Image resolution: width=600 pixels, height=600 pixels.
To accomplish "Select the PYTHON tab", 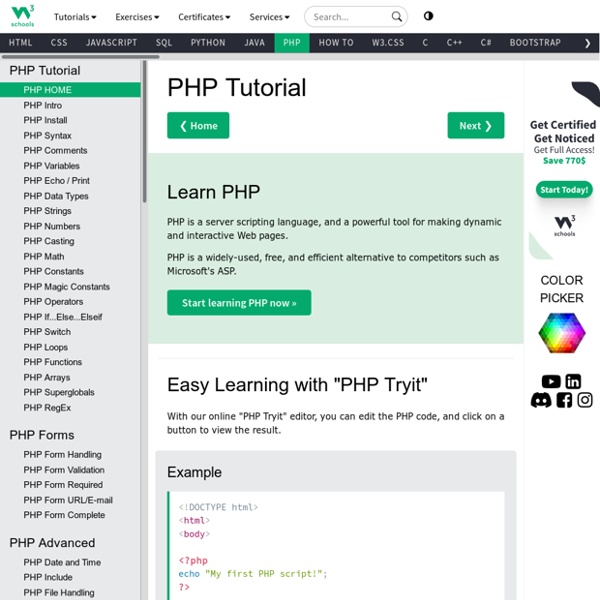I will pos(208,43).
